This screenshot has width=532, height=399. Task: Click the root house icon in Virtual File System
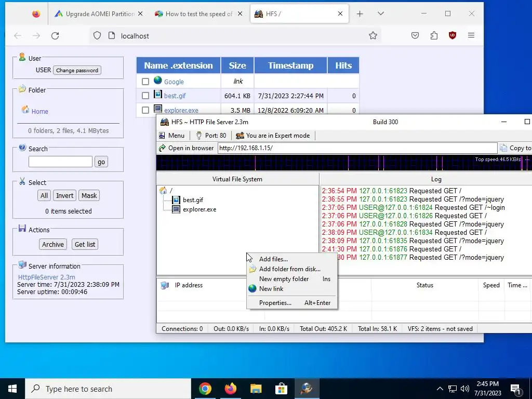[163, 190]
